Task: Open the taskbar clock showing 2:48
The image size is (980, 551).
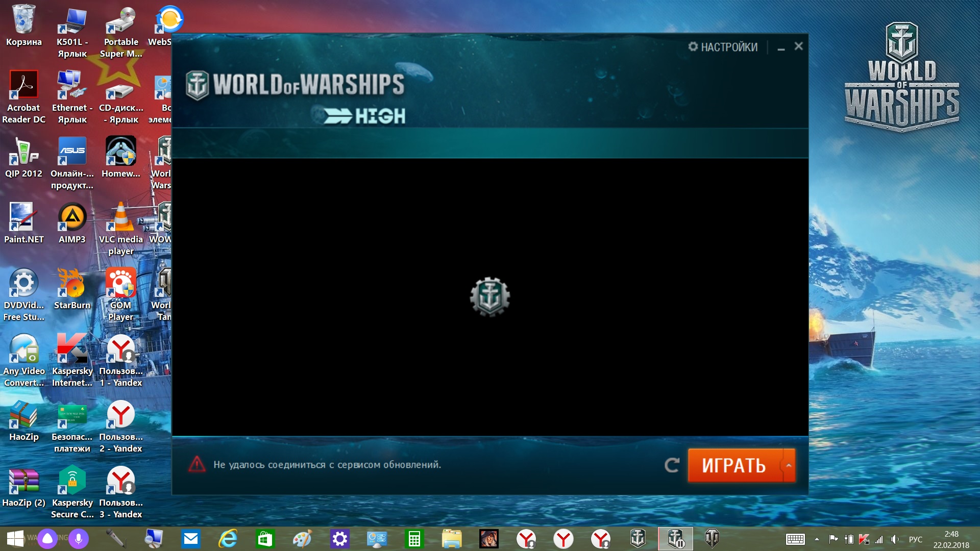Action: 951,539
